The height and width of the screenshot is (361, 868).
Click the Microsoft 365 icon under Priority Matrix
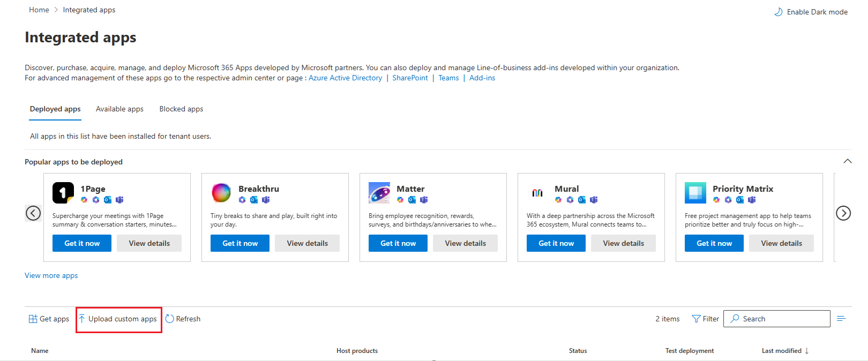[x=728, y=200]
